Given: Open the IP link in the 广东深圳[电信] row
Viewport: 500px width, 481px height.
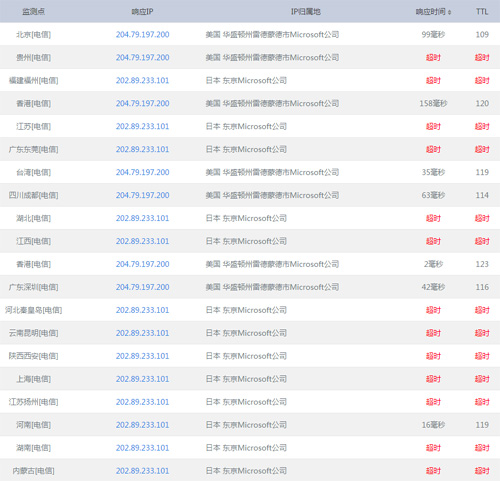Looking at the screenshot, I should [143, 287].
